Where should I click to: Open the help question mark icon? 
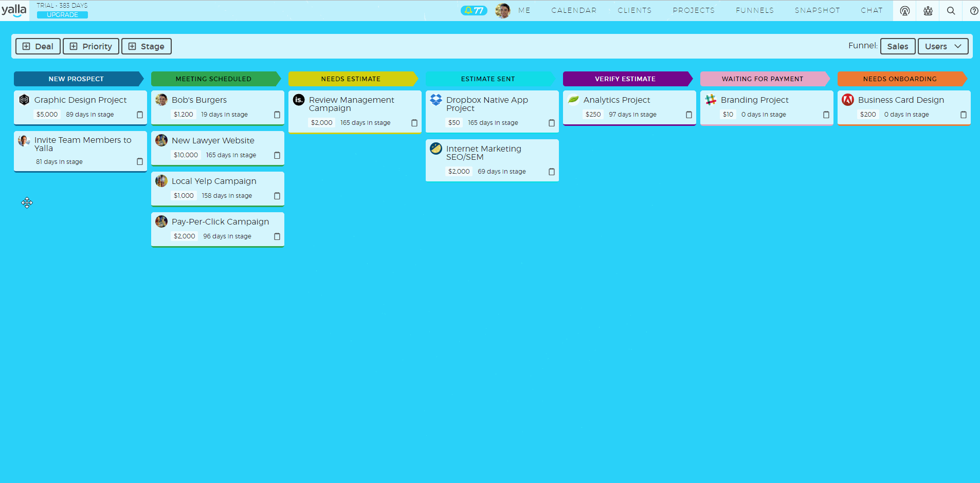pyautogui.click(x=973, y=11)
